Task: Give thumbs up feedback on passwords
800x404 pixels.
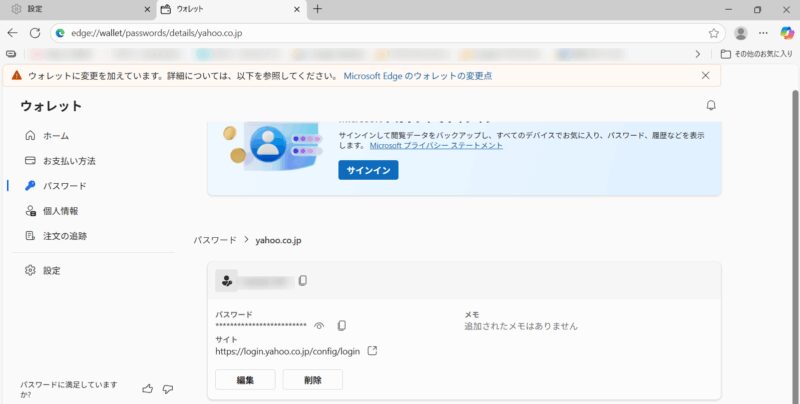Action: click(x=147, y=389)
